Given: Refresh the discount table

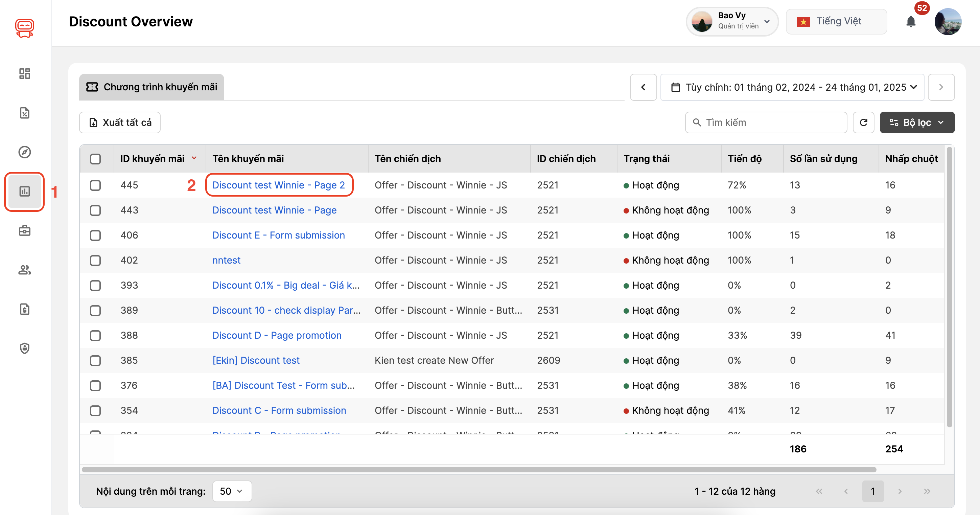Looking at the screenshot, I should [863, 122].
